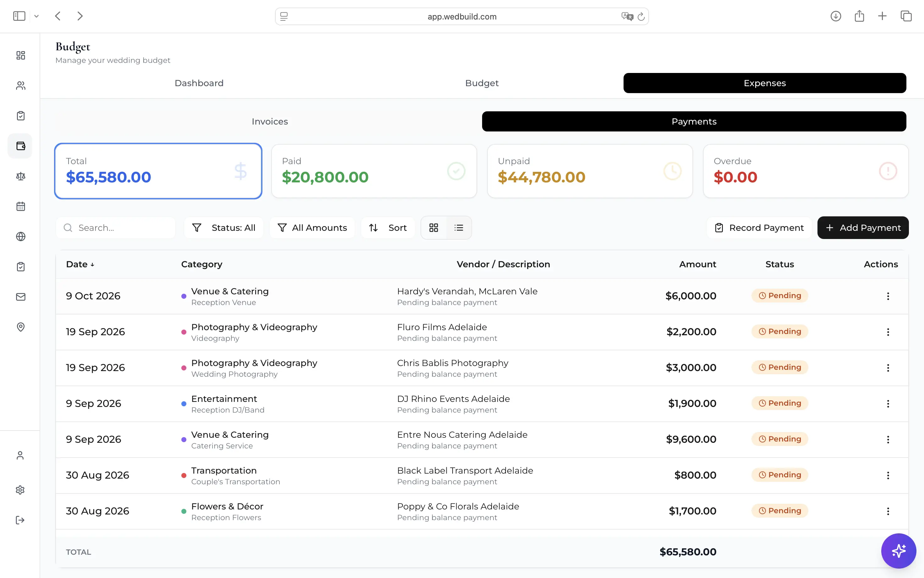Click the logout icon in sidebar
The image size is (924, 578).
(x=20, y=520)
